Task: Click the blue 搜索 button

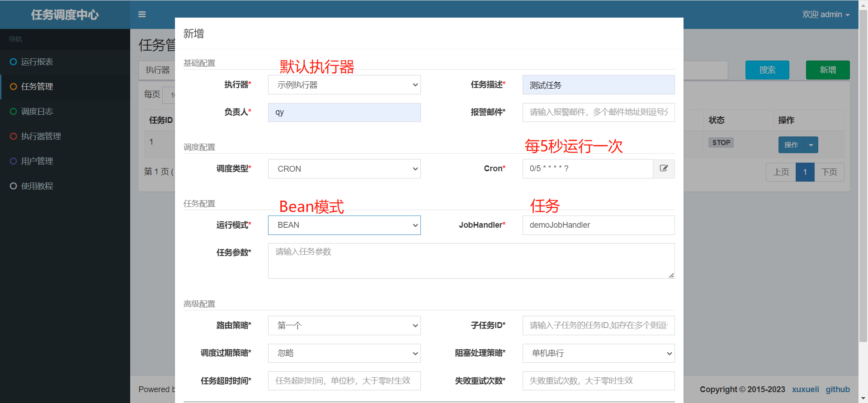Action: point(767,70)
